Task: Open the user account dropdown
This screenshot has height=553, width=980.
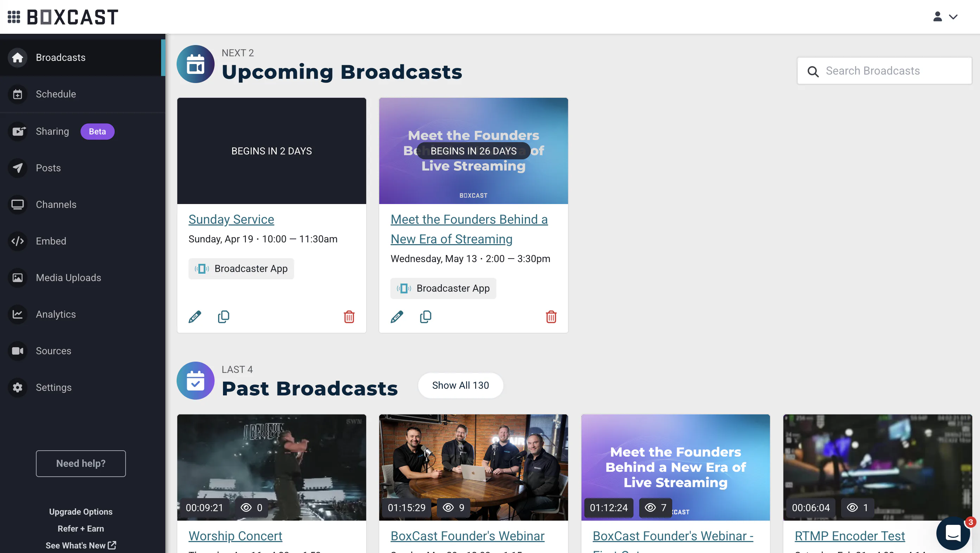Action: click(945, 17)
